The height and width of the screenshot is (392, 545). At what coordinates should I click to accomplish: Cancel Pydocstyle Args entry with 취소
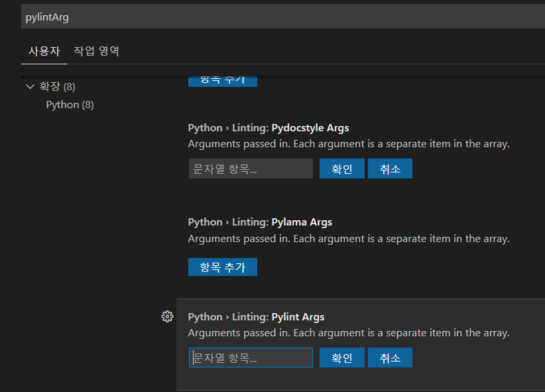click(390, 168)
